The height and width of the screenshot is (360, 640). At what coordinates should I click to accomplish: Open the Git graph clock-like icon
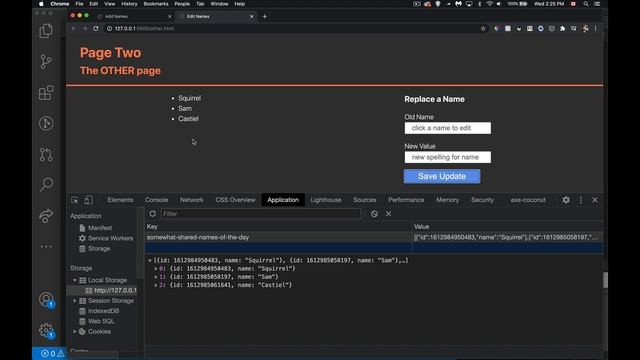click(x=46, y=123)
